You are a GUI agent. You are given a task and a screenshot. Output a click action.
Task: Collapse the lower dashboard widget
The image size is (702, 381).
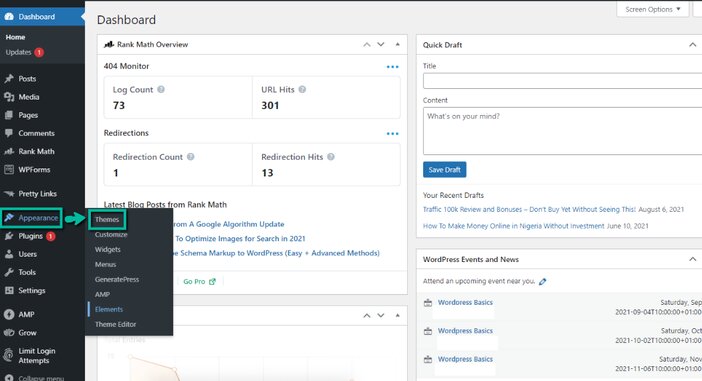[x=398, y=316]
